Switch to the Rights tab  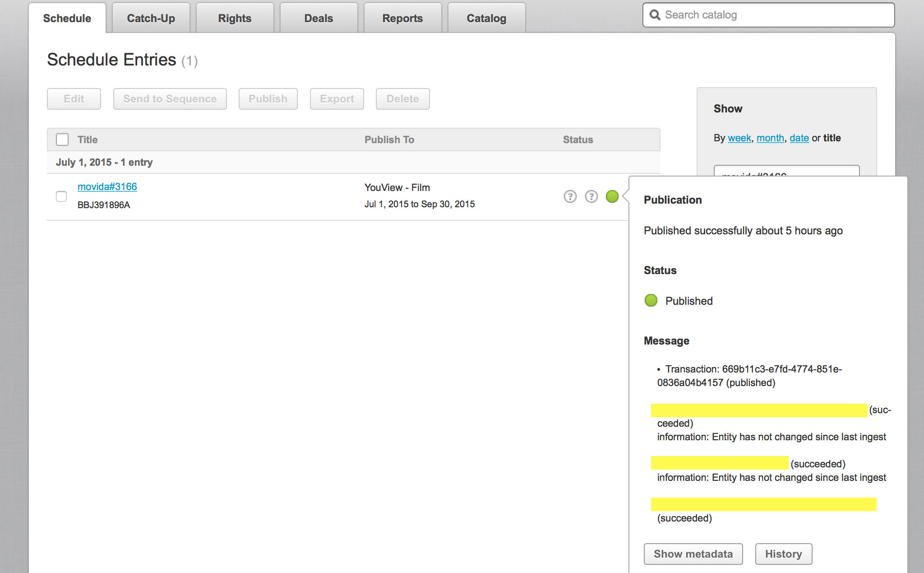click(x=235, y=19)
